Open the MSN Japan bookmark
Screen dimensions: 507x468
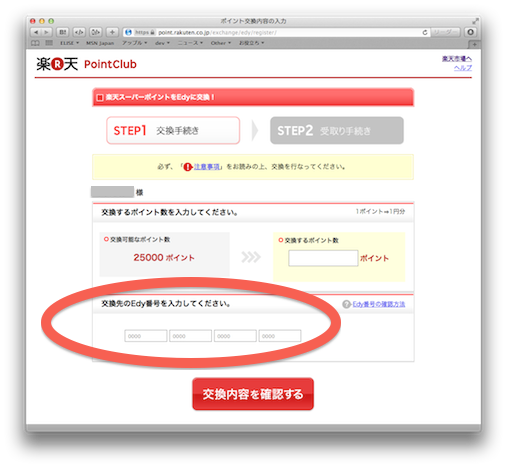coord(100,43)
